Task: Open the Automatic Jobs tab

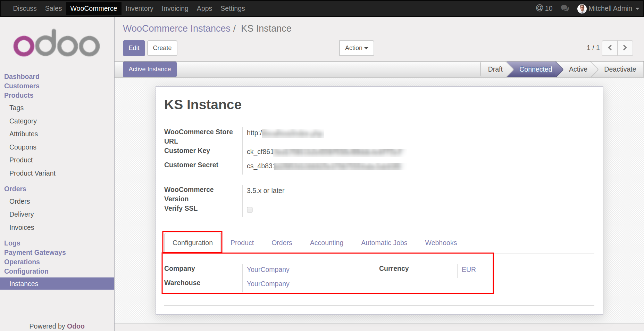Action: [x=384, y=243]
